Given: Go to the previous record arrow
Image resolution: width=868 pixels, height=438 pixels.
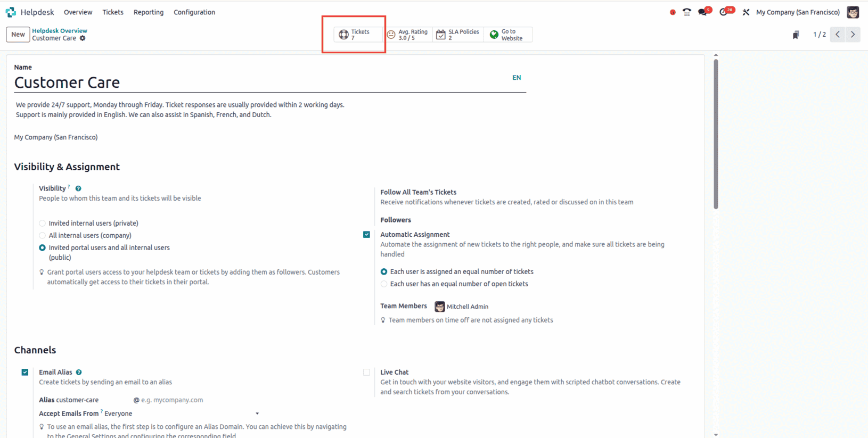Looking at the screenshot, I should pyautogui.click(x=838, y=35).
